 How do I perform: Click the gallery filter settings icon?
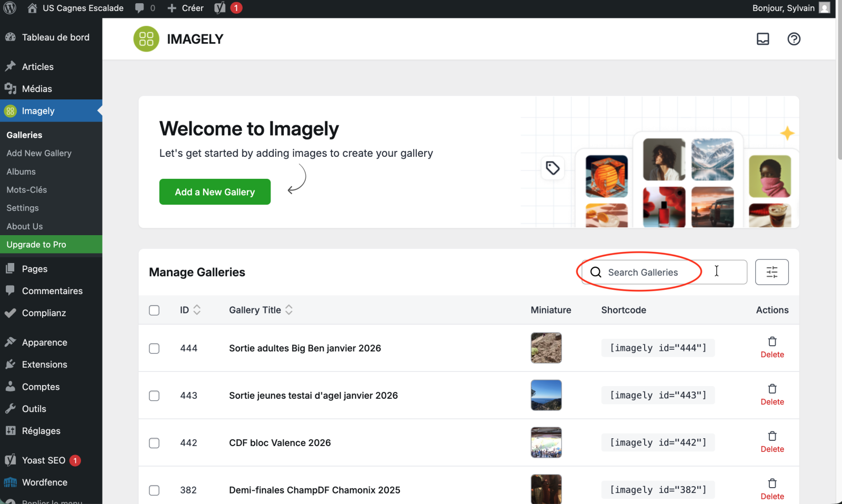click(x=771, y=272)
